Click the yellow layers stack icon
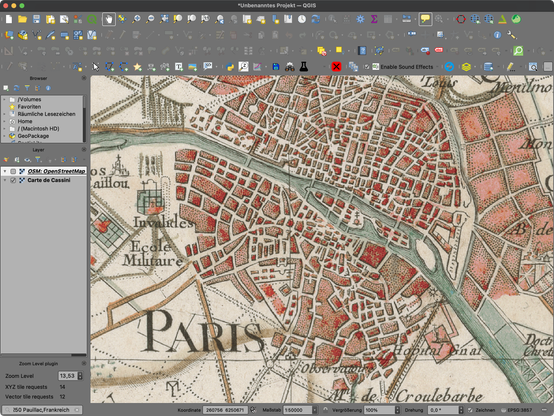This screenshot has height=416, width=554. [466, 66]
